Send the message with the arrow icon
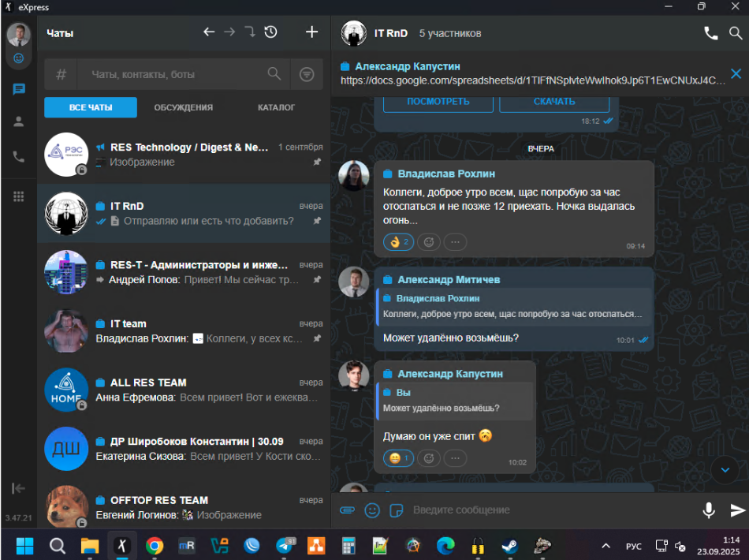 tap(737, 510)
